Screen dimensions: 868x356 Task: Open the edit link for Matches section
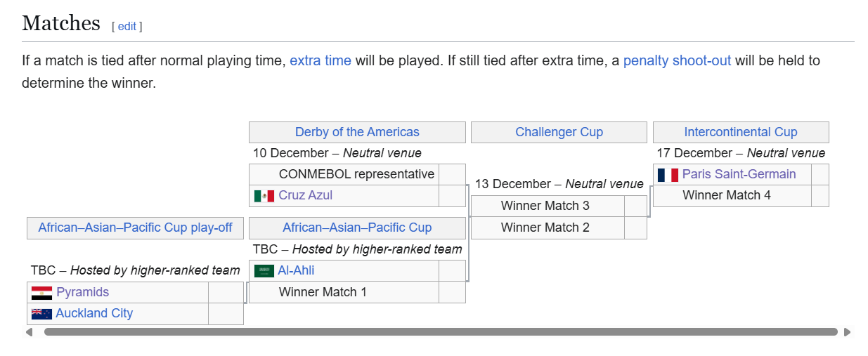tap(127, 26)
